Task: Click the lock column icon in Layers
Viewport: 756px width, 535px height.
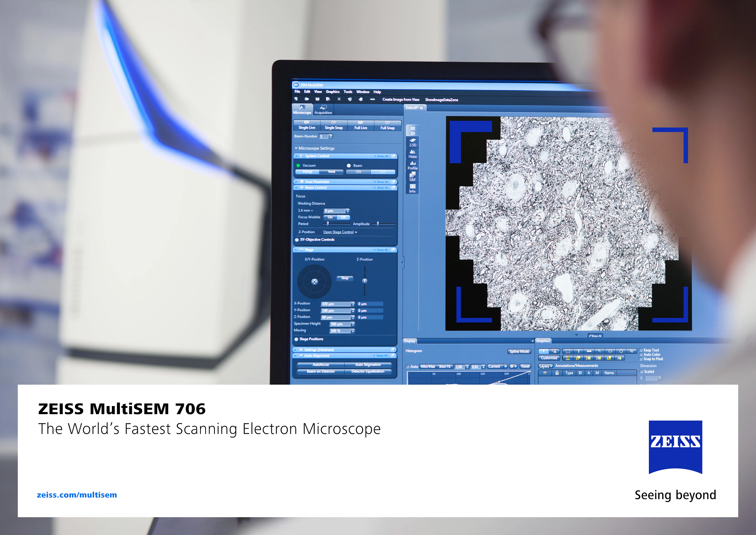Action: [557, 373]
